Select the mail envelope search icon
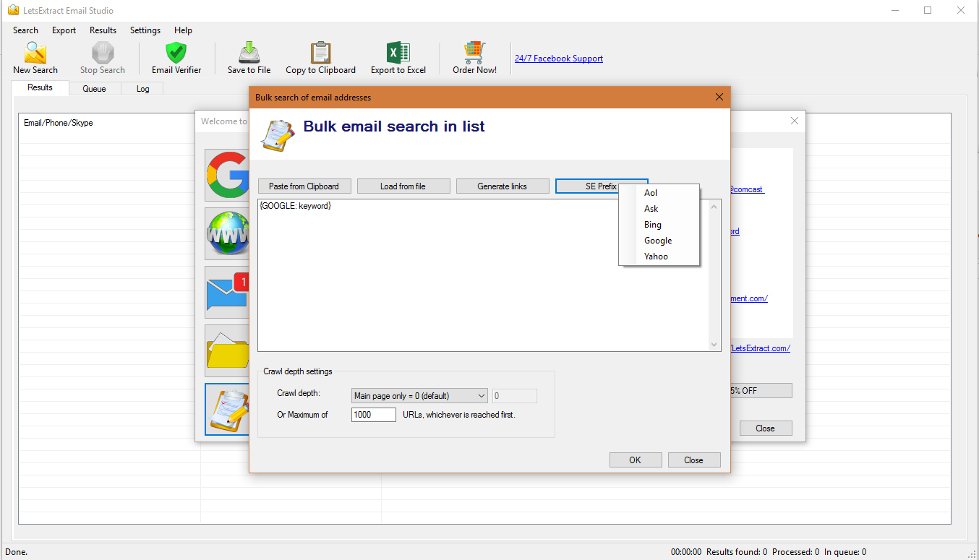979x560 pixels. [x=227, y=292]
